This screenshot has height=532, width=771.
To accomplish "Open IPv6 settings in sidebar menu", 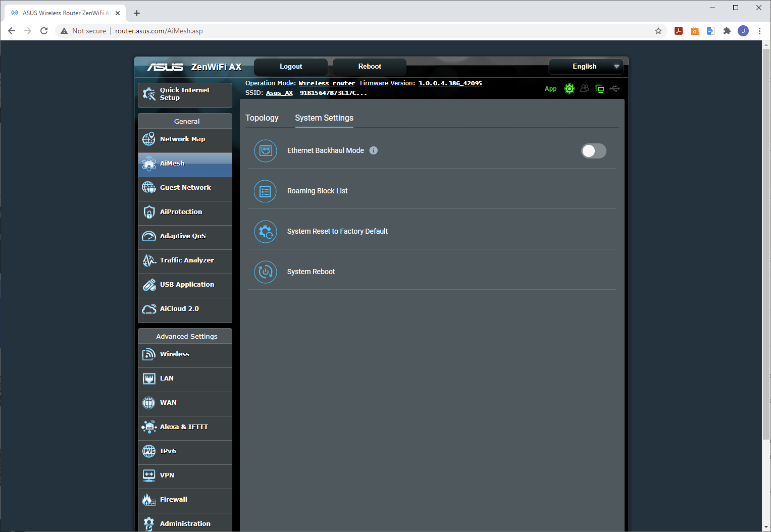I will 185,451.
